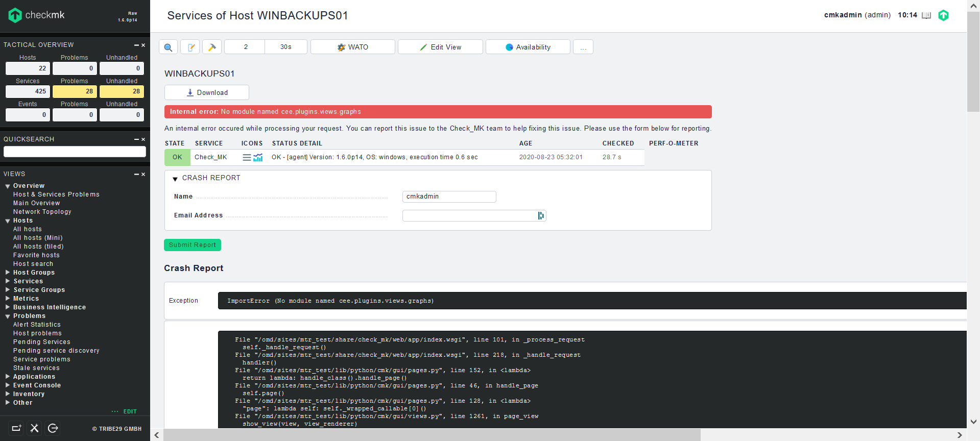Collapse the Problems tree group

coord(8,316)
